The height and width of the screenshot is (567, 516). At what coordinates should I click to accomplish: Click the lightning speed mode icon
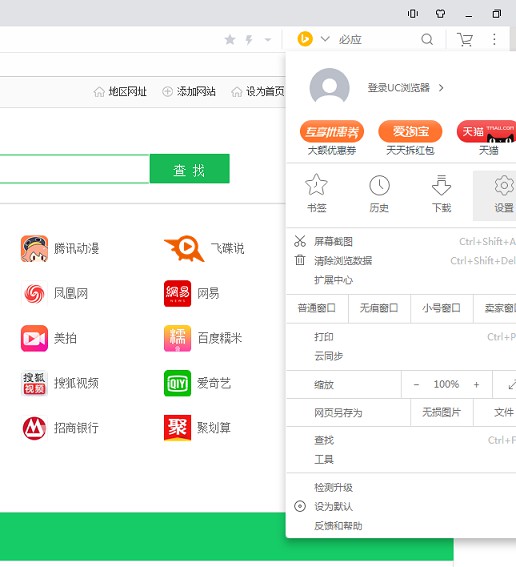pyautogui.click(x=249, y=39)
